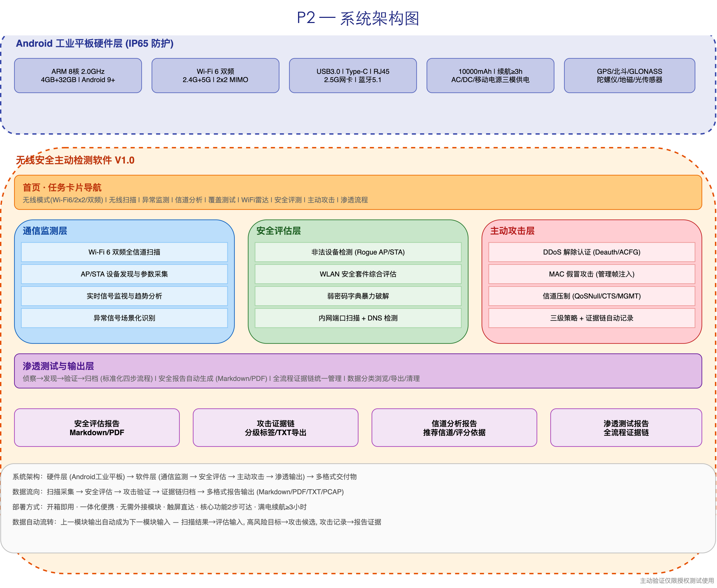Click the title 'P2 — 系统架构图'

(x=358, y=18)
